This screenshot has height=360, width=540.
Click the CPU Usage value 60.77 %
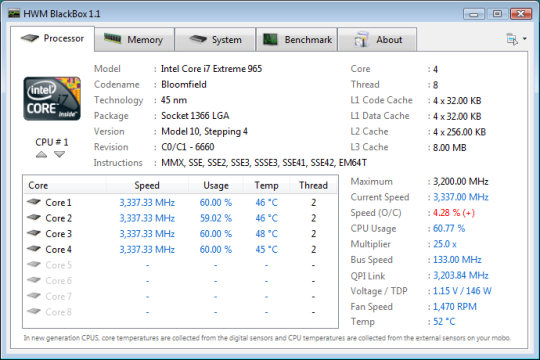pos(449,228)
